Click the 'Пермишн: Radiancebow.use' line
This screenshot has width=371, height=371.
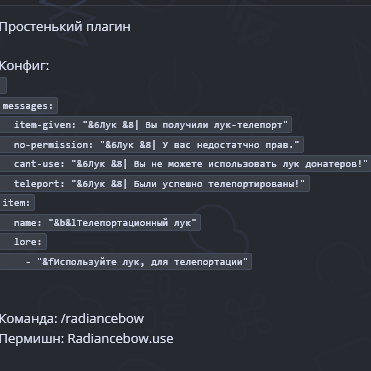86,339
